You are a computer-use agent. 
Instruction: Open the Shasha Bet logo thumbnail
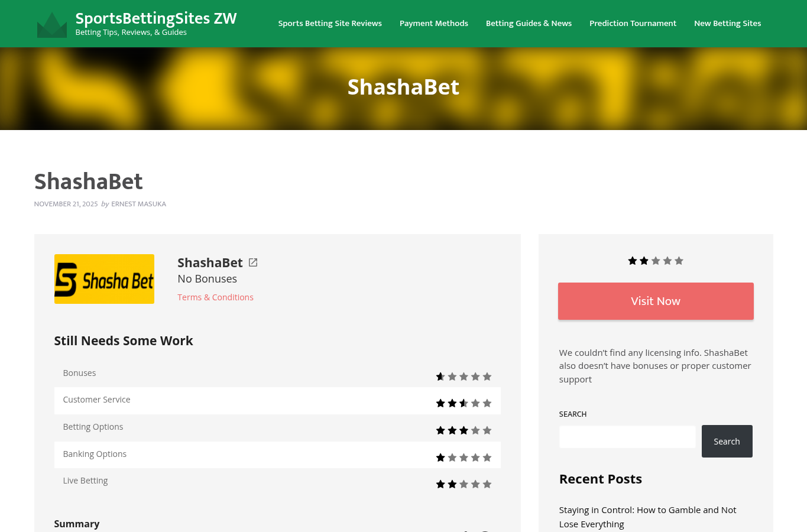pos(104,279)
